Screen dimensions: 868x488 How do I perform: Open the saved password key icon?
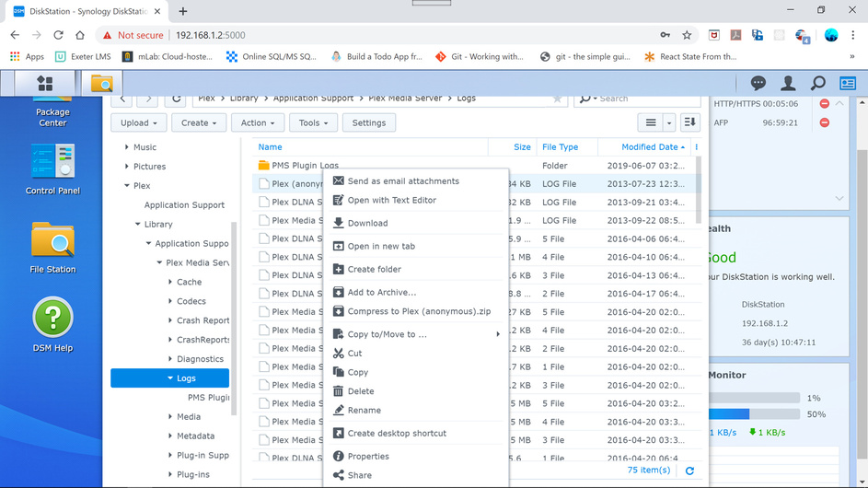coord(665,35)
